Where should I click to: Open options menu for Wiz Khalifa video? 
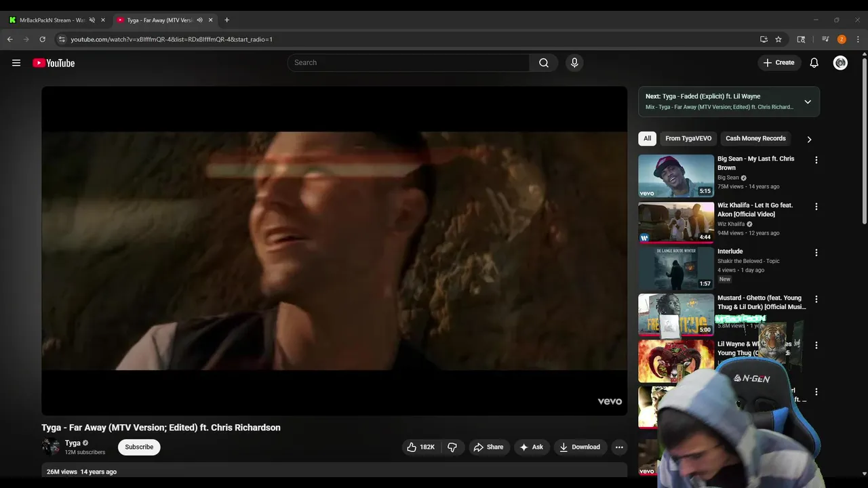click(816, 206)
